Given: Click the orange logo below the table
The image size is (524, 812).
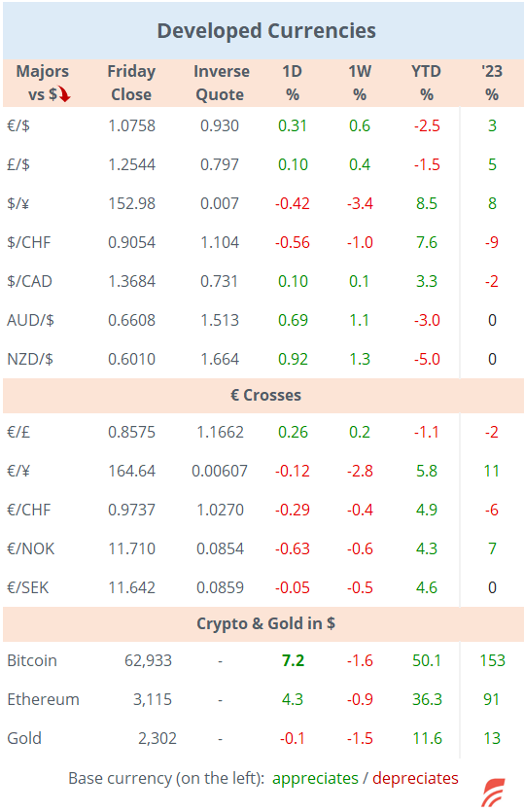Looking at the screenshot, I should (493, 793).
